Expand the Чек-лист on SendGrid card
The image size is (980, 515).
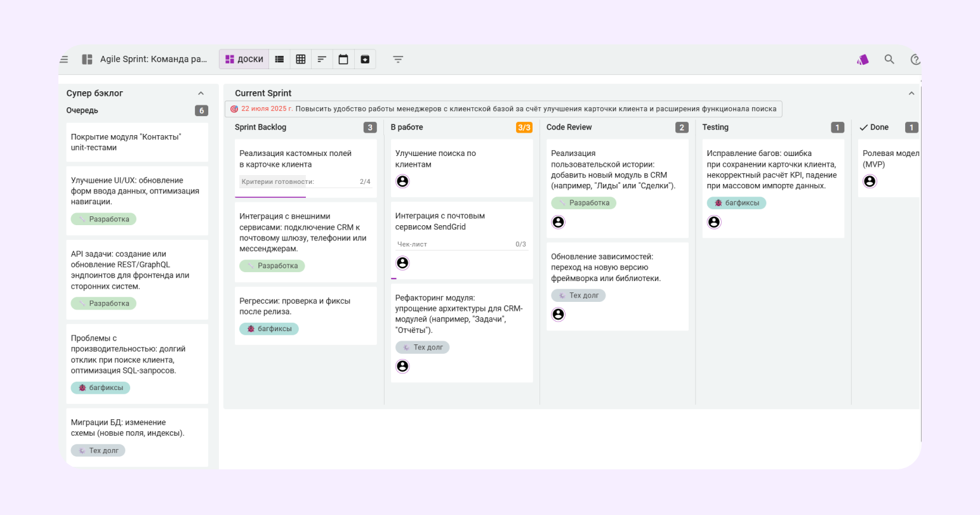[x=461, y=244]
